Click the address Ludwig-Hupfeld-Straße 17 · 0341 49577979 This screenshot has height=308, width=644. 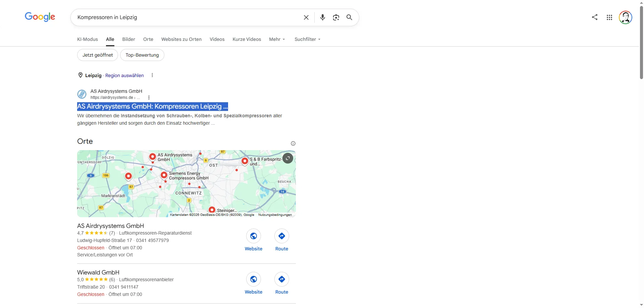[123, 240]
